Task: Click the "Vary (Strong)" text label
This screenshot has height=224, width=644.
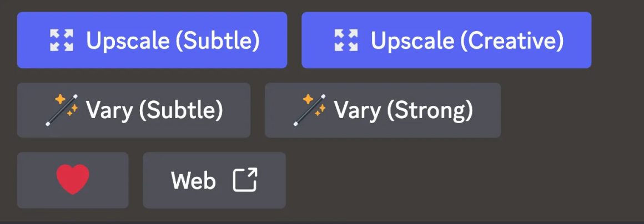Action: (403, 110)
